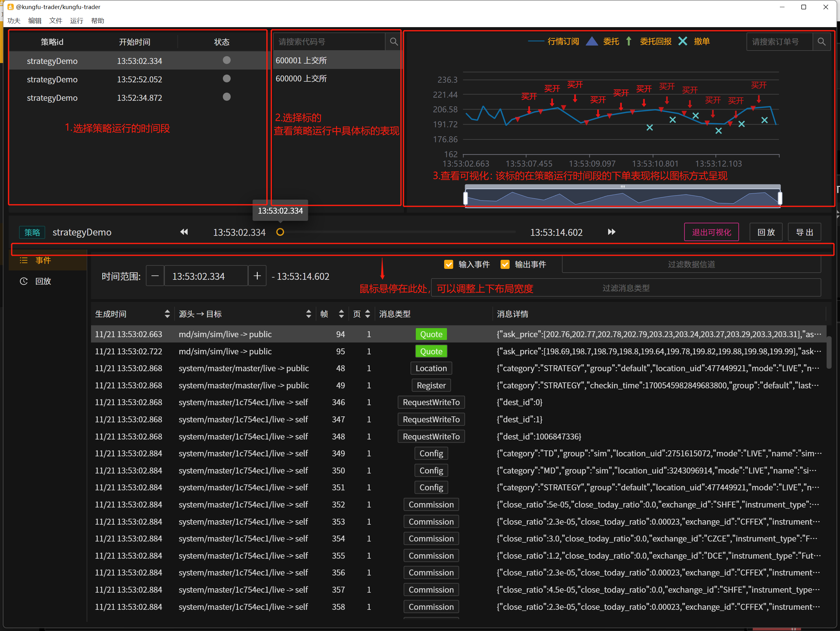840x631 pixels.
Task: Click the 回放 button near 导出
Action: pos(766,232)
